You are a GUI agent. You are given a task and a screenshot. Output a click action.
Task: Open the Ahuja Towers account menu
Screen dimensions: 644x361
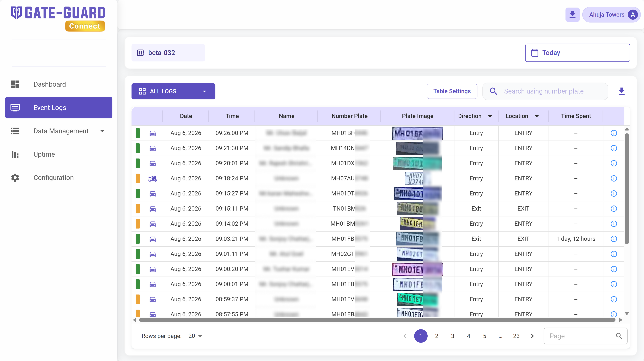click(x=611, y=15)
